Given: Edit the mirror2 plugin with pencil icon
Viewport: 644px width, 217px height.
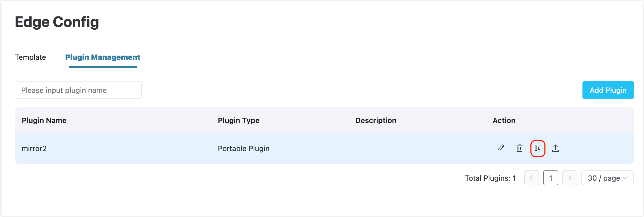Looking at the screenshot, I should pos(501,148).
